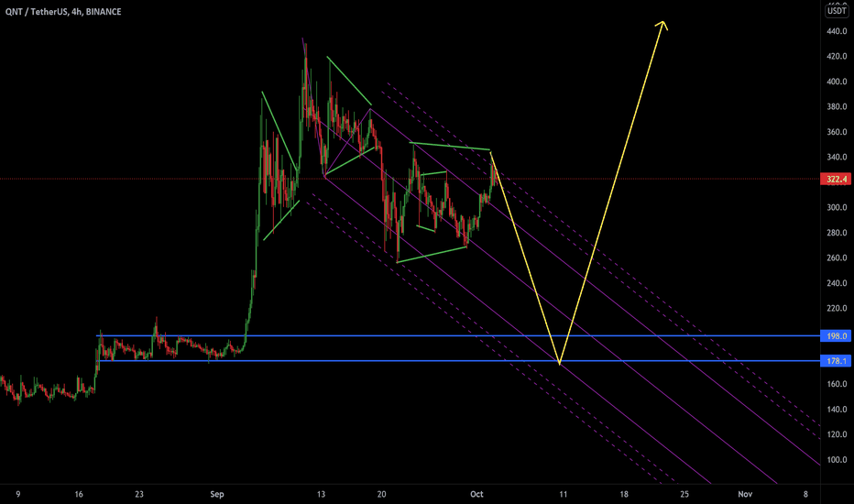Click the 13 date label on time axis
854x504 pixels.
321,494
